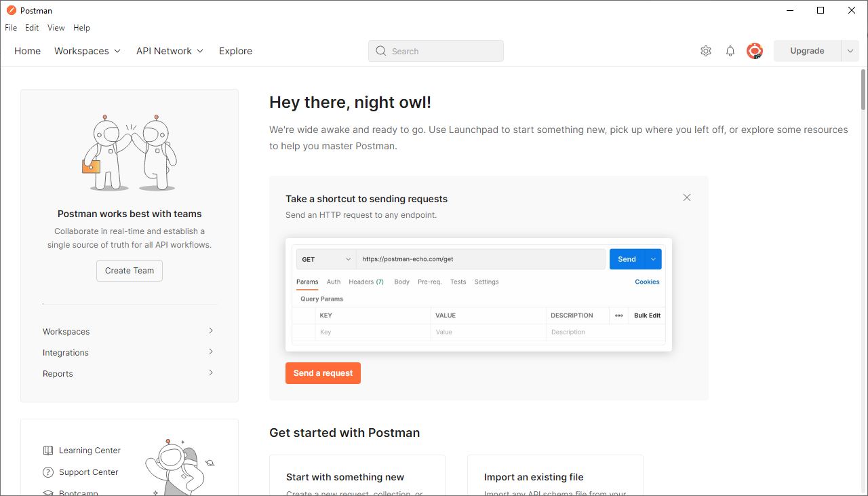Open the Learning Center link
Image resolution: width=868 pixels, height=496 pixels.
pos(90,451)
